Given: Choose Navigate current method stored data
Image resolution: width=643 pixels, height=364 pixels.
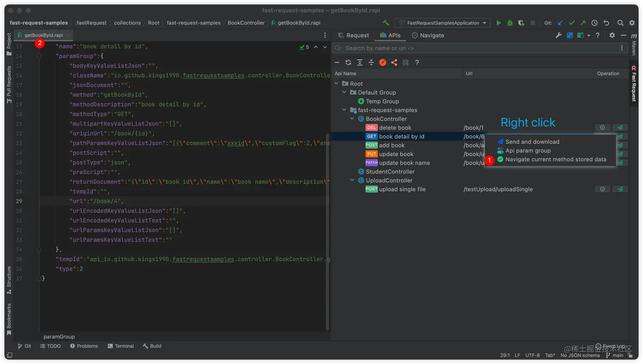Looking at the screenshot, I should click(x=555, y=159).
